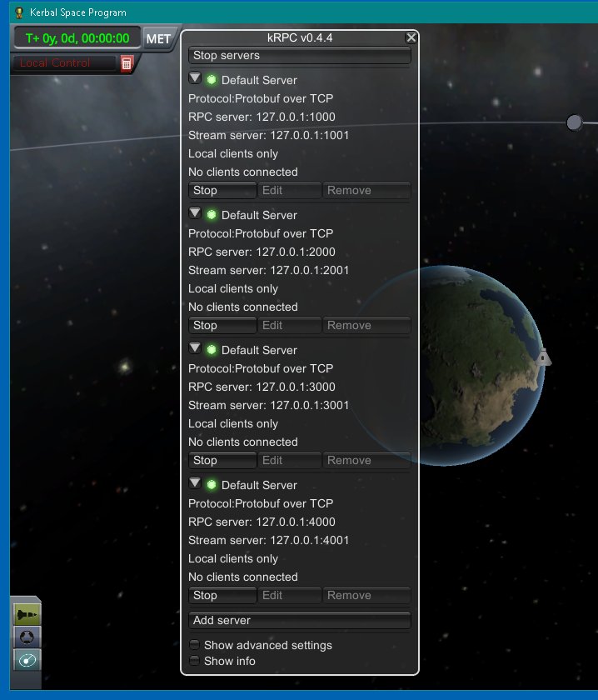Enable Show advanced settings option
The image size is (598, 700).
(x=194, y=645)
